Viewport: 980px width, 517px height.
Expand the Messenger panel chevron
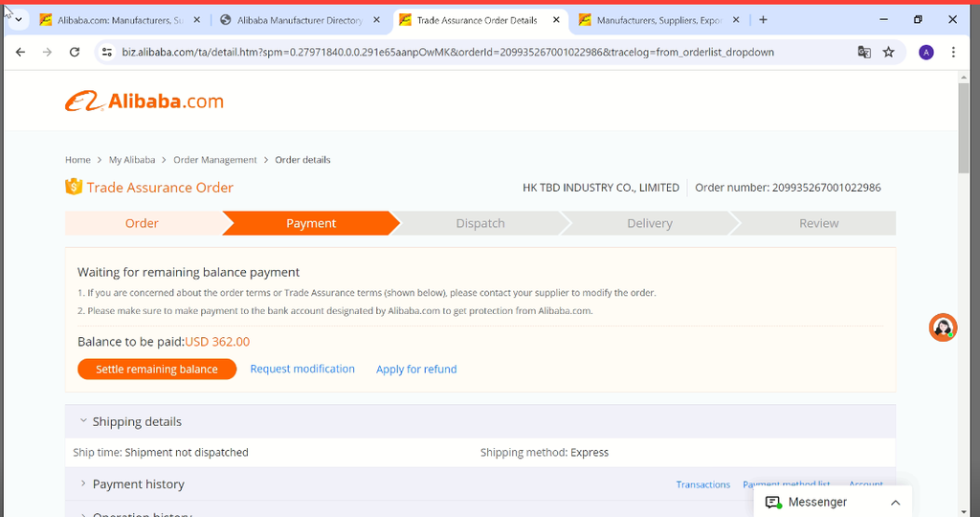[895, 503]
